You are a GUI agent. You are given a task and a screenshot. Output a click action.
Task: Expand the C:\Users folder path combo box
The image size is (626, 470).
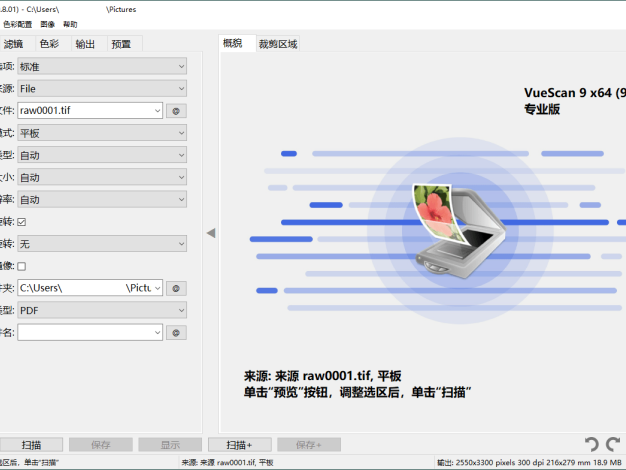[157, 288]
